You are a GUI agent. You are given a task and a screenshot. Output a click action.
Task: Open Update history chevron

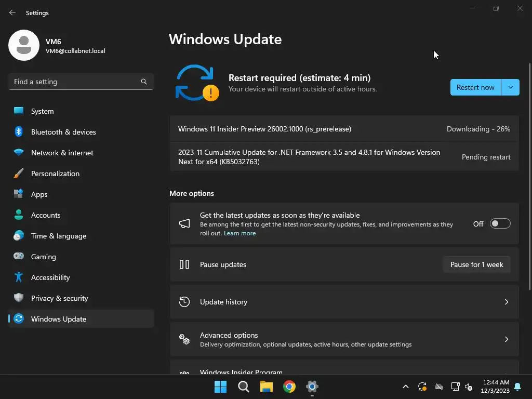506,302
